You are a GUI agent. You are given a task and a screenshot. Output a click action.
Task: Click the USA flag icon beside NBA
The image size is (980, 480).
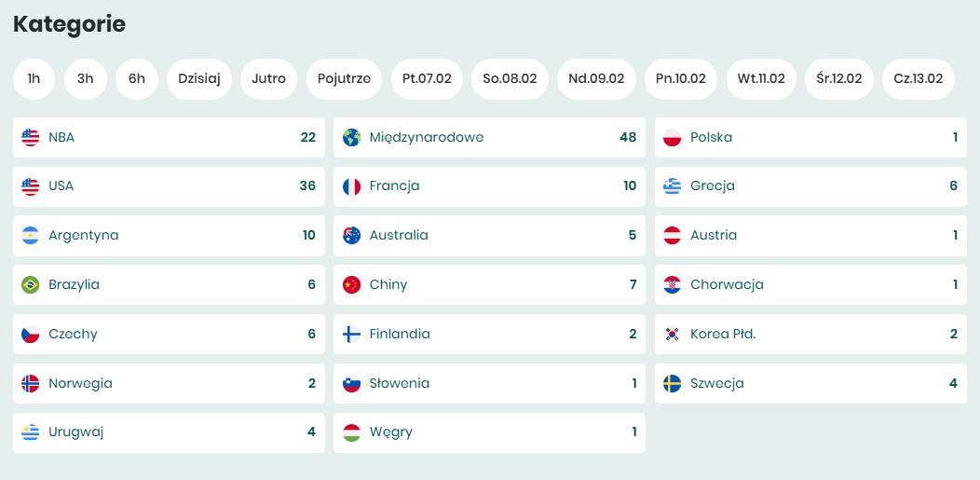point(31,137)
